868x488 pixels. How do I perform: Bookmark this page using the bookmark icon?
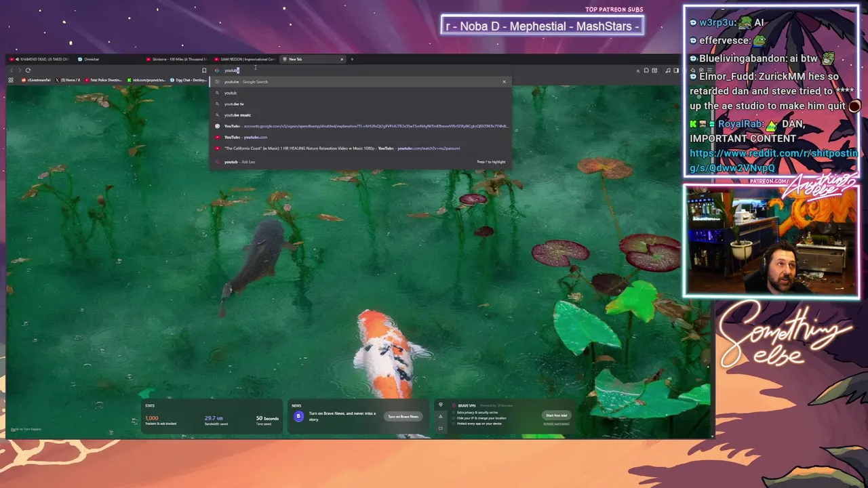204,70
